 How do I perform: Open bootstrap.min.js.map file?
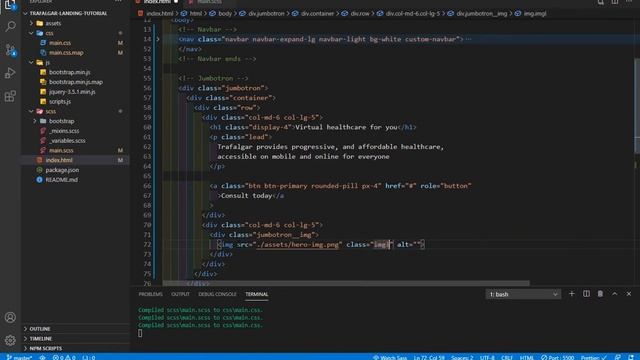coord(75,82)
